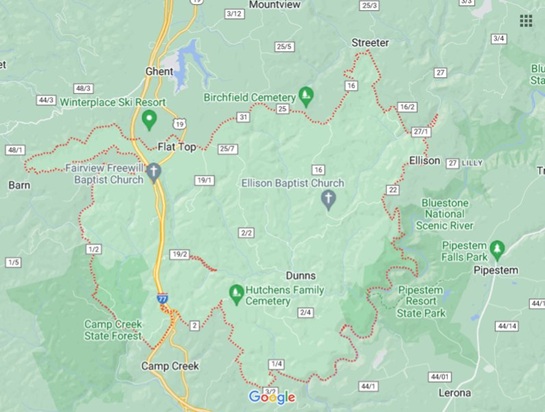The width and height of the screenshot is (545, 412).
Task: Open the Google apps grid icon
Action: [x=526, y=21]
